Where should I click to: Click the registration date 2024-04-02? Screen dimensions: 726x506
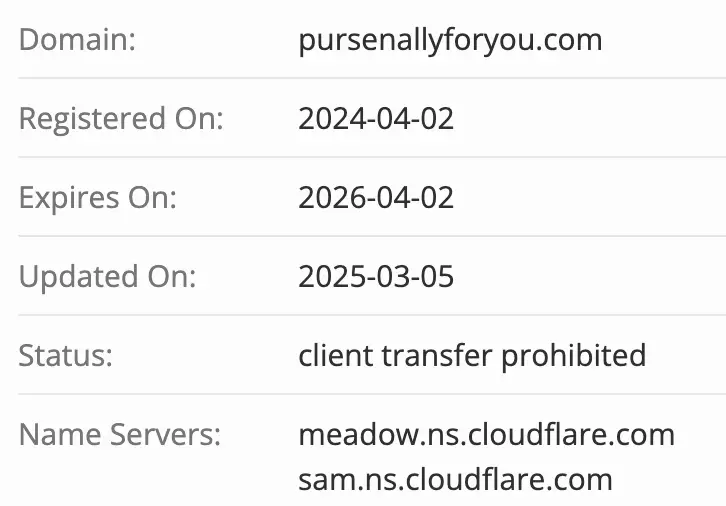(x=376, y=119)
